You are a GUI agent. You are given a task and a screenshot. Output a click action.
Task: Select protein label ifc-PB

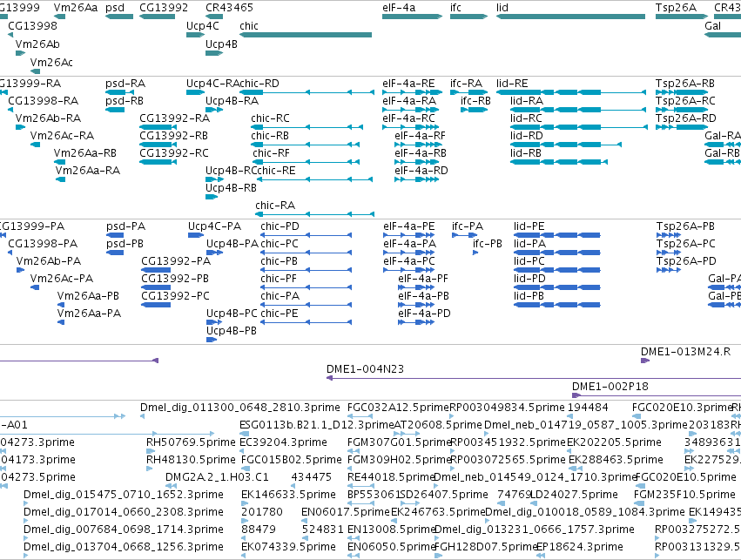pos(488,244)
